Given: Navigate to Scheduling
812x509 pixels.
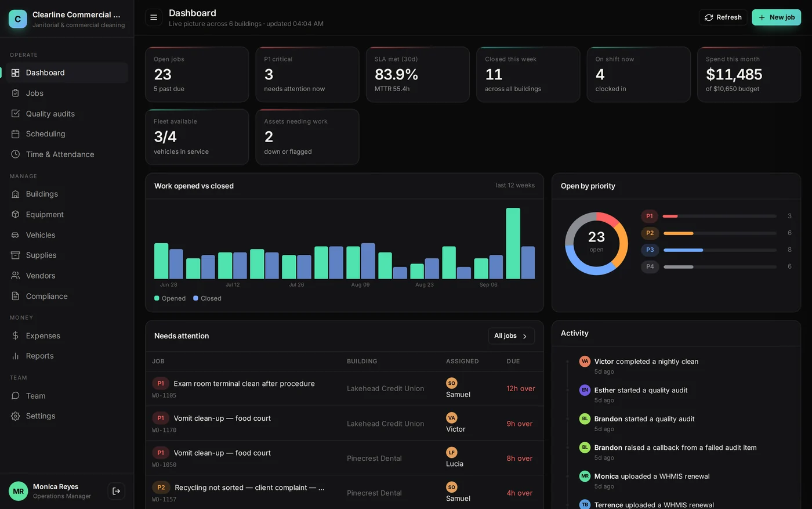Looking at the screenshot, I should pyautogui.click(x=67, y=134).
